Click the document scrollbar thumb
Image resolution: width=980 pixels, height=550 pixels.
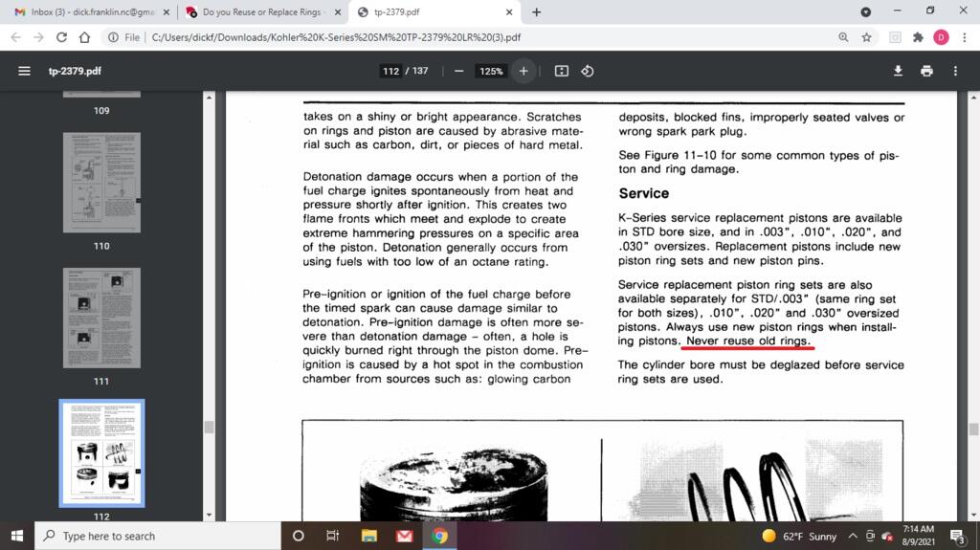pos(973,429)
